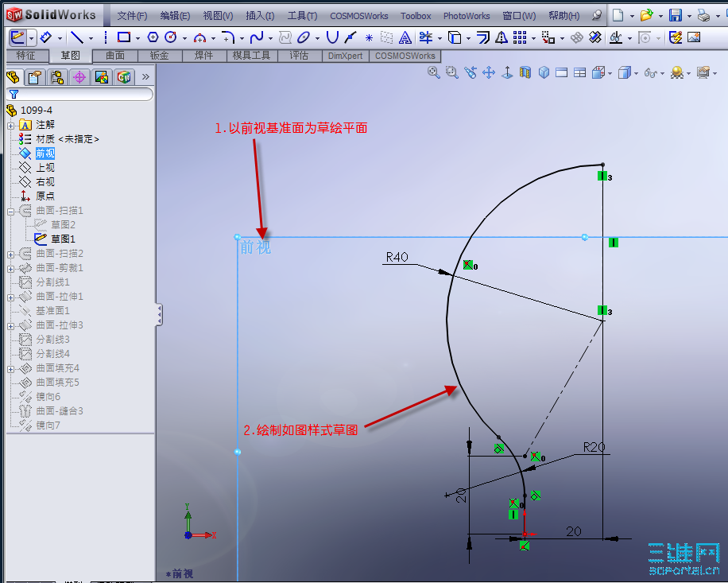Collapse the 曲面-扫描1 tree node

coord(10,212)
